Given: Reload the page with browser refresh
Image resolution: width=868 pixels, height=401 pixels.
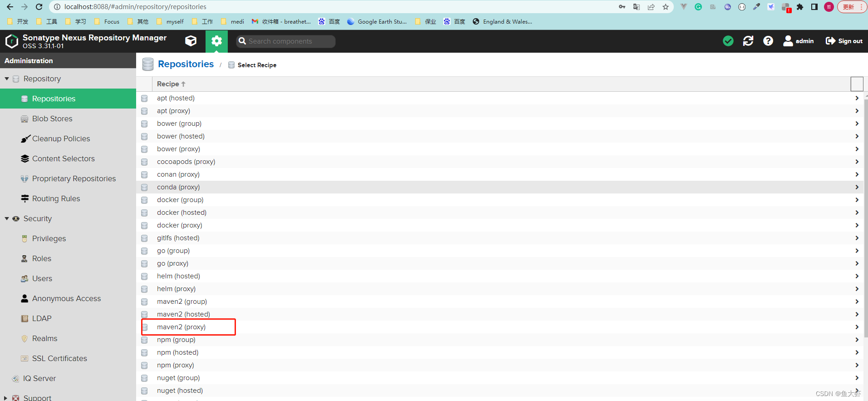Looking at the screenshot, I should 39,7.
